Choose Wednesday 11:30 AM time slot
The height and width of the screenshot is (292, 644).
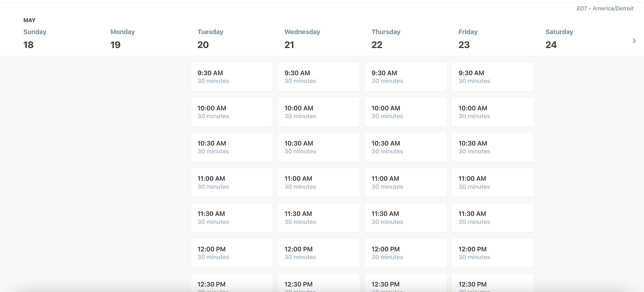[x=318, y=217]
